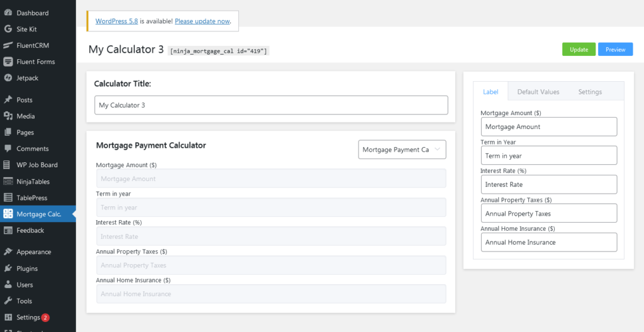
Task: Click the preview Annual Home Insurance input
Action: (271, 294)
